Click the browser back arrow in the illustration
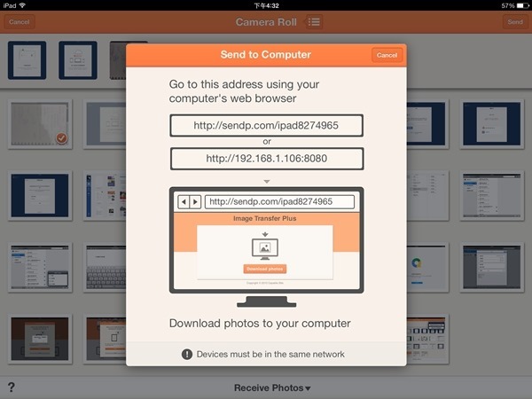The height and width of the screenshot is (399, 532). point(184,202)
